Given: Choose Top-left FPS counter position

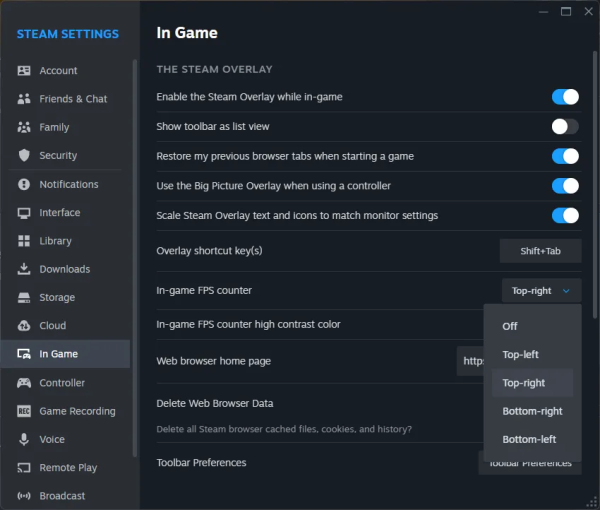Looking at the screenshot, I should click(x=532, y=355).
